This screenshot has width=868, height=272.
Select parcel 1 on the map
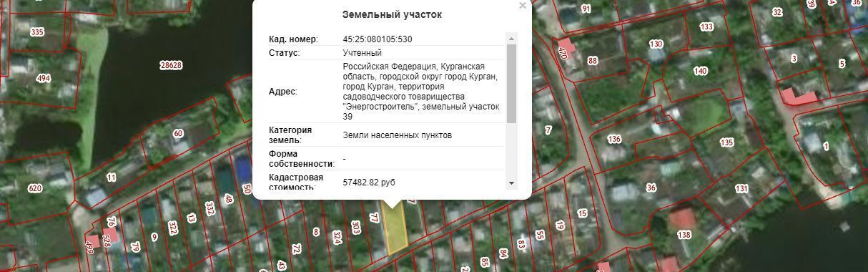point(827,147)
